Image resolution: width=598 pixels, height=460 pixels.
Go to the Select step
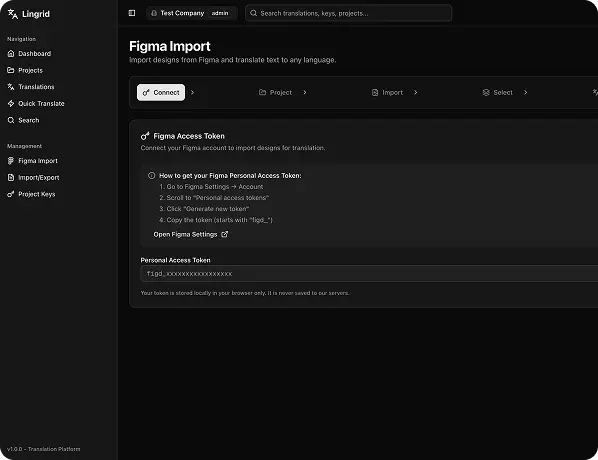click(x=498, y=93)
